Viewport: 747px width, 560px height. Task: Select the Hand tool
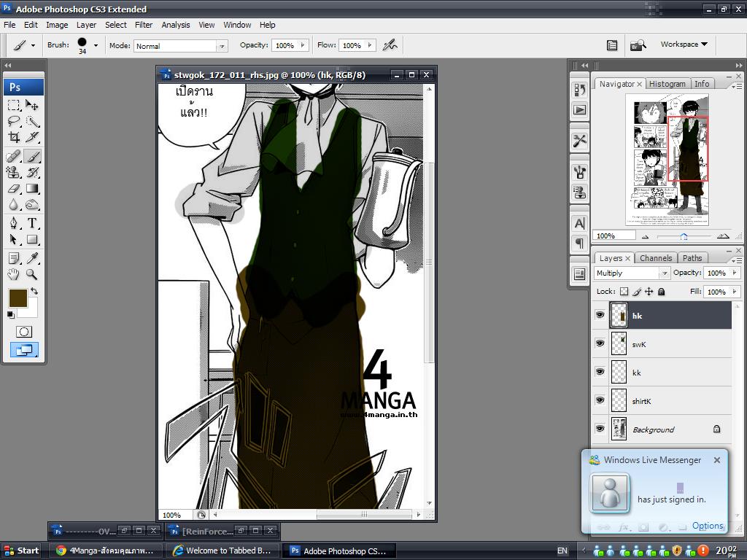pos(14,274)
